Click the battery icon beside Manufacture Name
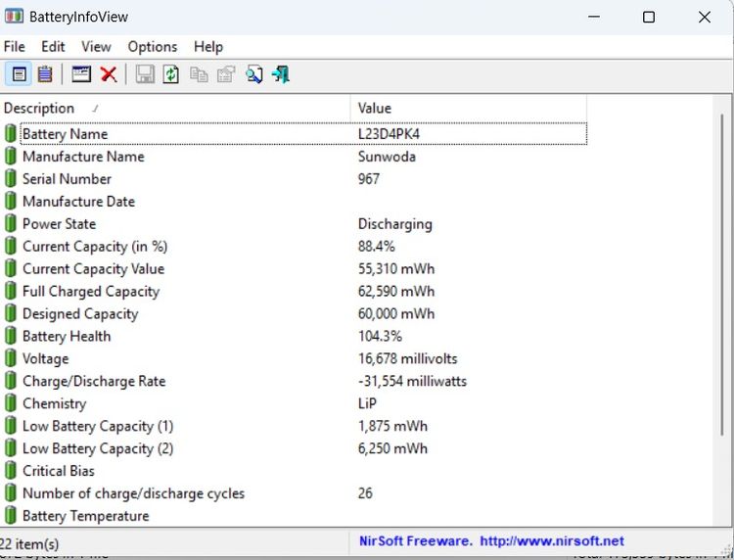The image size is (734, 560). point(11,156)
